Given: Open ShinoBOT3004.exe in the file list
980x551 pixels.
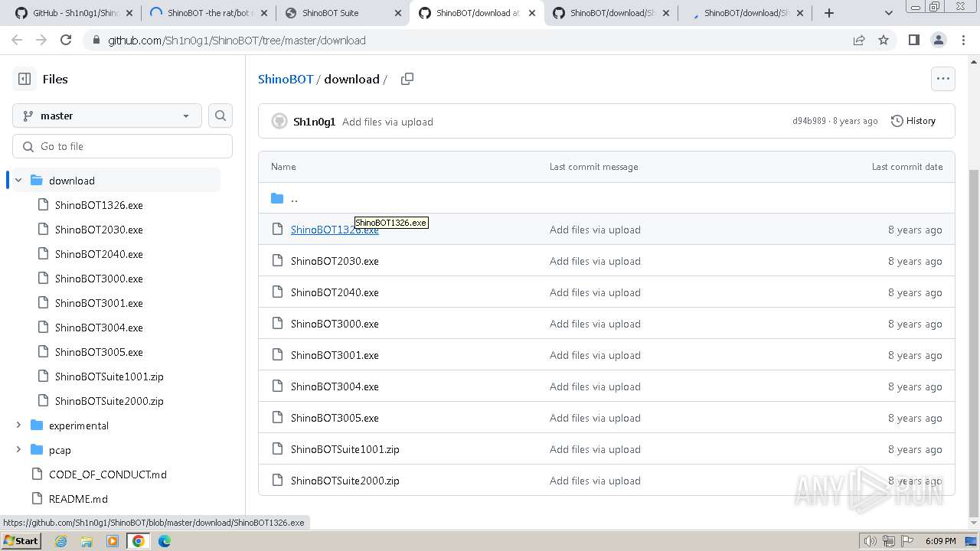Looking at the screenshot, I should (x=335, y=386).
